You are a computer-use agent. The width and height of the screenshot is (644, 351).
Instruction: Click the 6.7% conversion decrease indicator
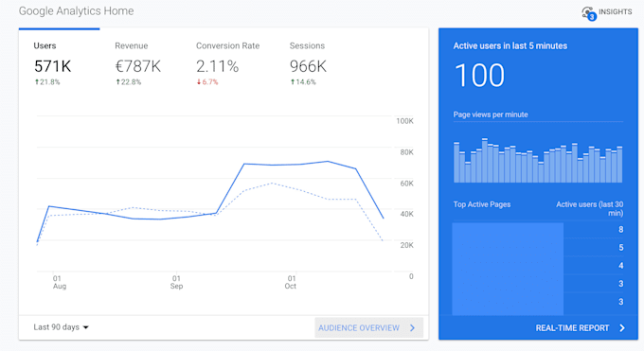(x=207, y=82)
